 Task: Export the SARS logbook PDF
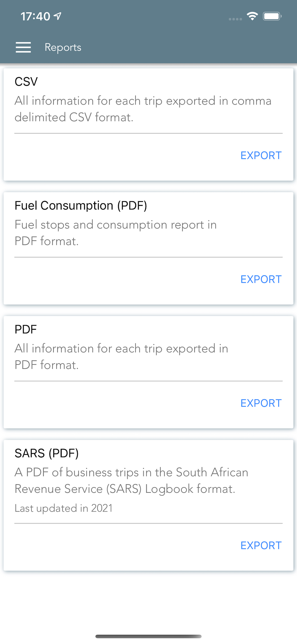pyautogui.click(x=261, y=545)
